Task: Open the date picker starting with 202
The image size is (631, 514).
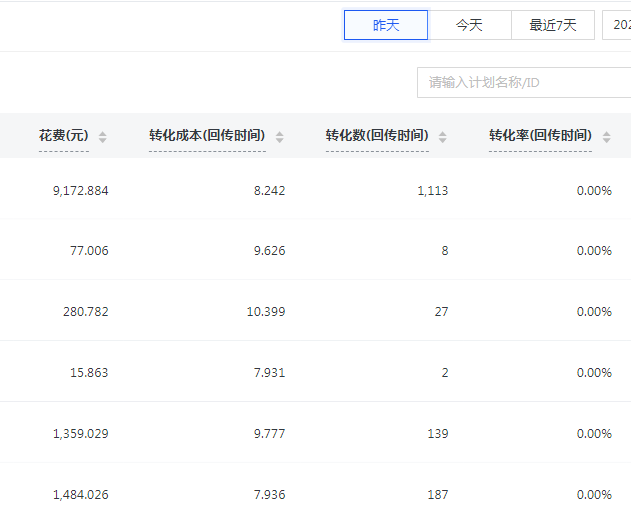Action: (x=617, y=25)
